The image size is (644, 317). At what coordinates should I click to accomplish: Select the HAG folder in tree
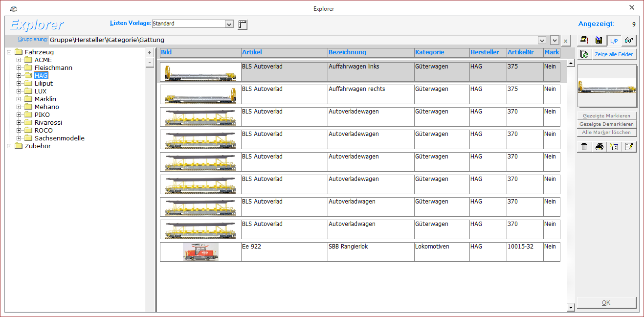41,75
